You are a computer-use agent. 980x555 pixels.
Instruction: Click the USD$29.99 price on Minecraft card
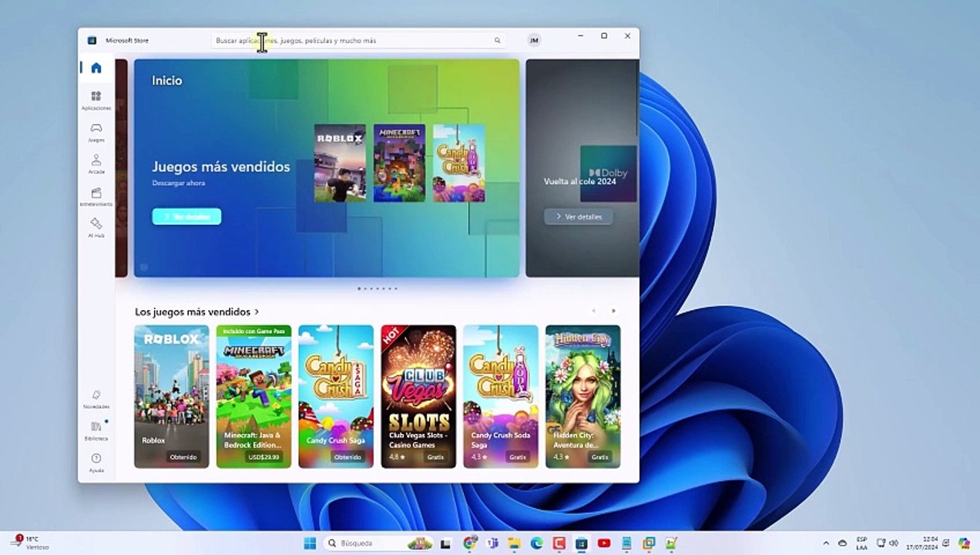pos(264,457)
